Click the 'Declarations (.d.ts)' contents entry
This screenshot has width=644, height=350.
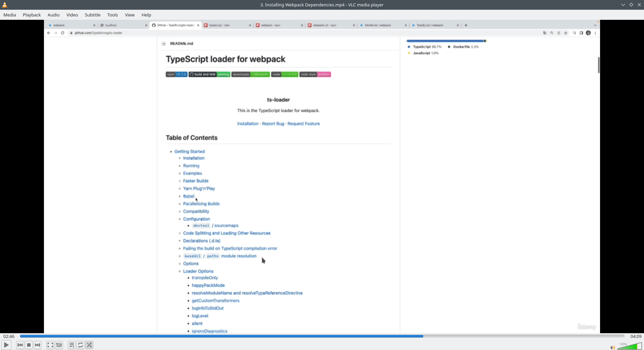coord(202,241)
